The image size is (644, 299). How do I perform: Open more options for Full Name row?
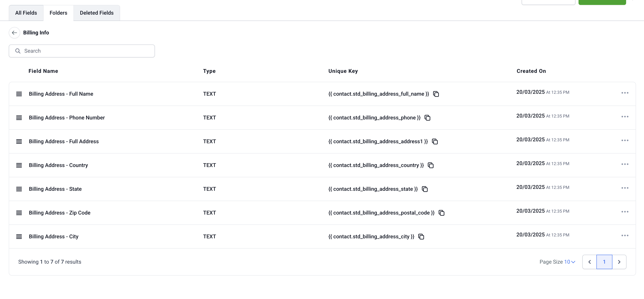(625, 93)
